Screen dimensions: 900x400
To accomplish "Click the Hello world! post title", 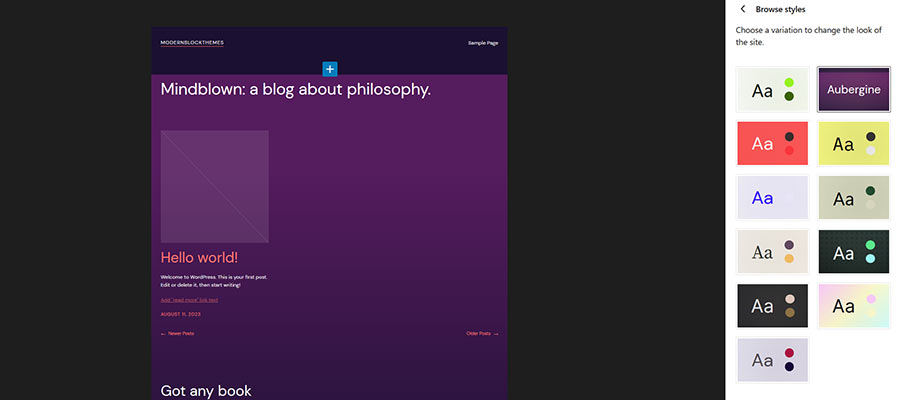I will [199, 258].
